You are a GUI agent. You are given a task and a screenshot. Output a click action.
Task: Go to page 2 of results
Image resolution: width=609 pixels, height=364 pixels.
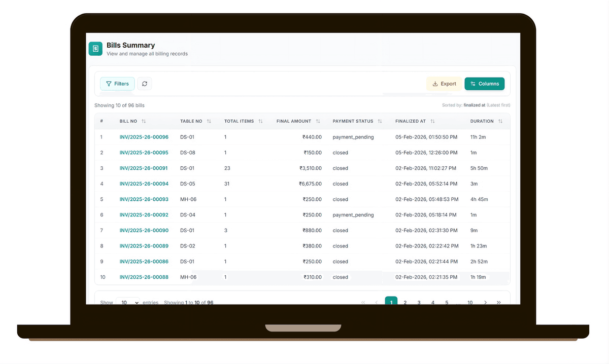tap(405, 302)
